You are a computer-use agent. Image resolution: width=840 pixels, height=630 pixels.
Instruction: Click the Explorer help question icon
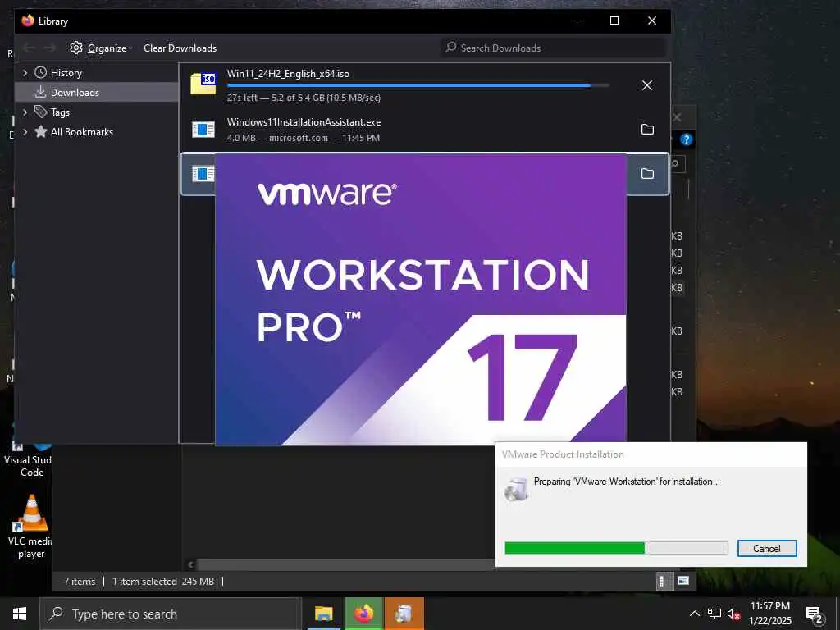687,139
